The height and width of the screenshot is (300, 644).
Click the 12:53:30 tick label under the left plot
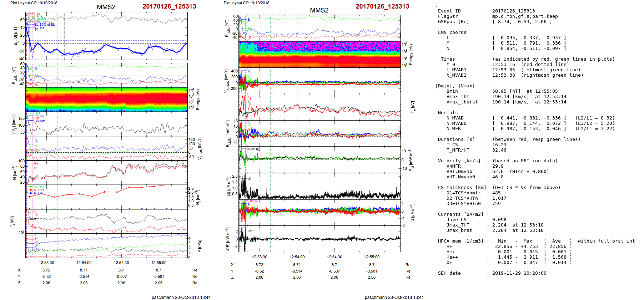coord(46,263)
